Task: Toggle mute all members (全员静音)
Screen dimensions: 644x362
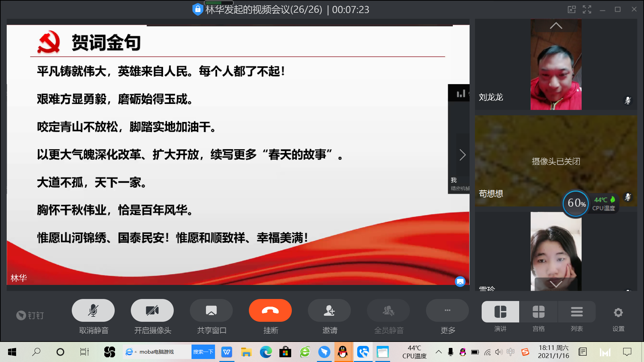Action: click(388, 311)
